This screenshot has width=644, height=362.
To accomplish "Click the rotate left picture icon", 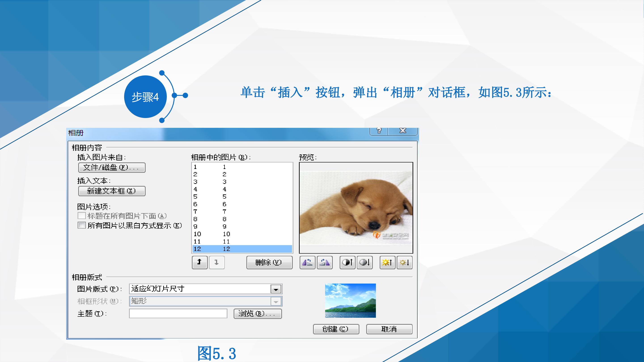I will tap(307, 262).
